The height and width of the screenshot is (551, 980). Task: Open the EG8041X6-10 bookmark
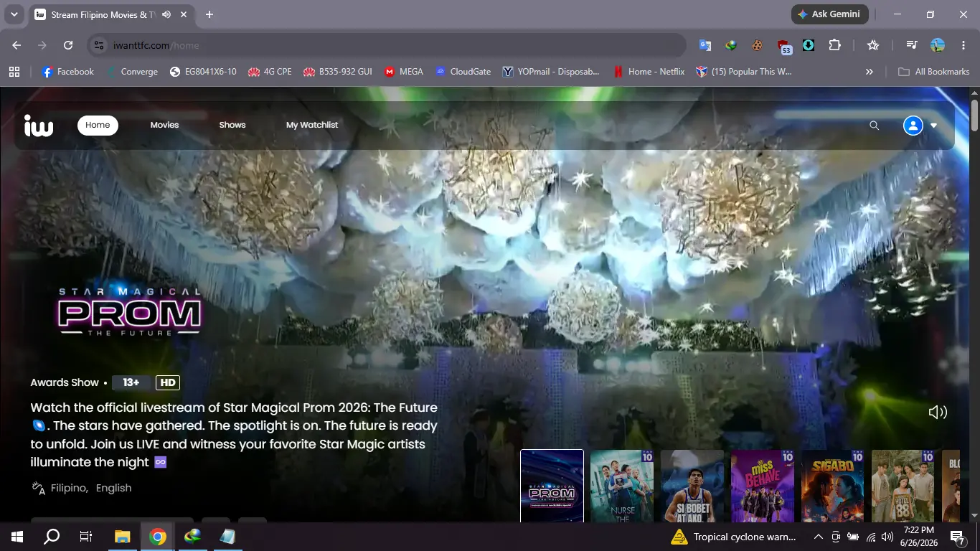click(x=203, y=72)
